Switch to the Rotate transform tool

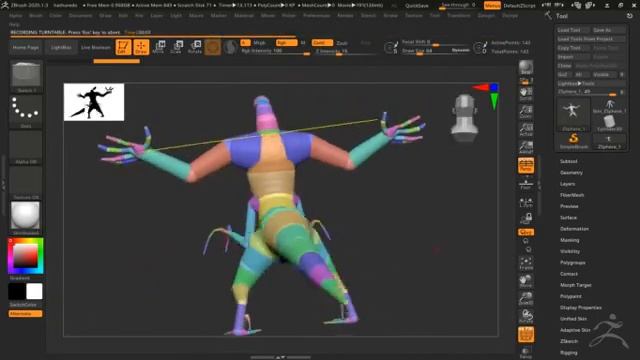click(195, 47)
